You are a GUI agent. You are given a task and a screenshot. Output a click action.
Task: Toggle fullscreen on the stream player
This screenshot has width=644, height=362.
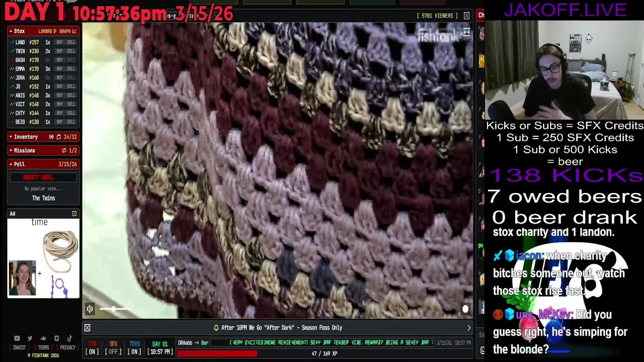[x=466, y=33]
